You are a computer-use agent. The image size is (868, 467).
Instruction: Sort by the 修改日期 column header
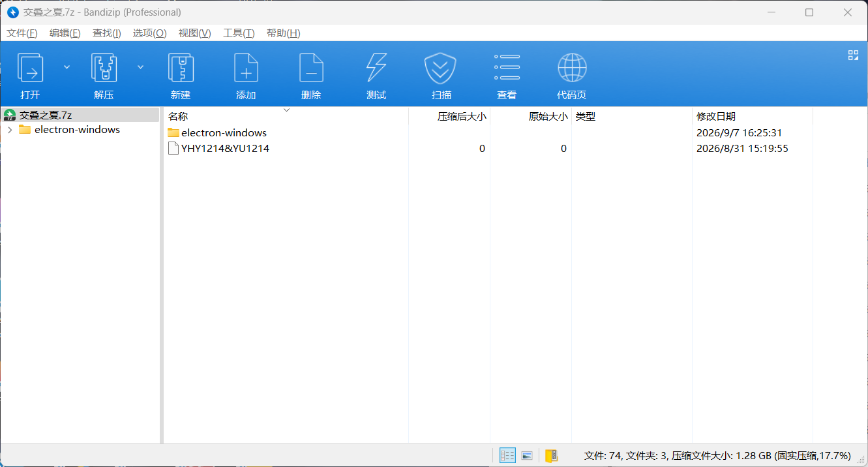(753, 116)
